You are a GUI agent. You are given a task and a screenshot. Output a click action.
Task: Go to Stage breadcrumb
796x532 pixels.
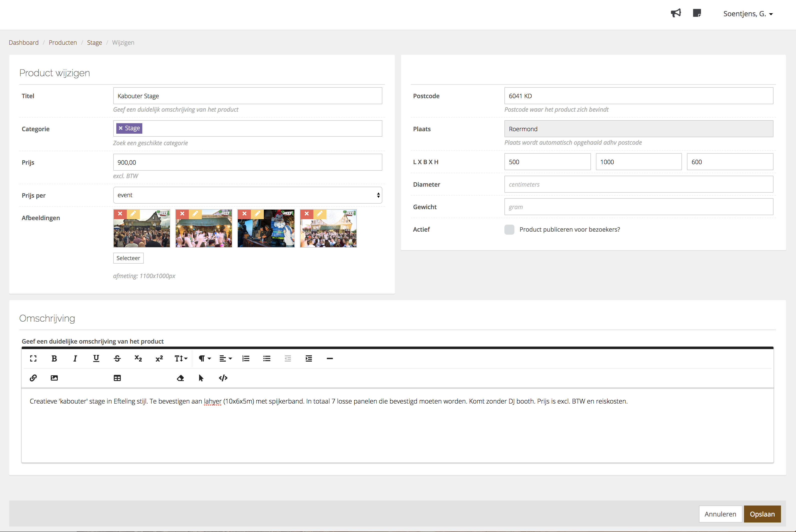(x=94, y=42)
